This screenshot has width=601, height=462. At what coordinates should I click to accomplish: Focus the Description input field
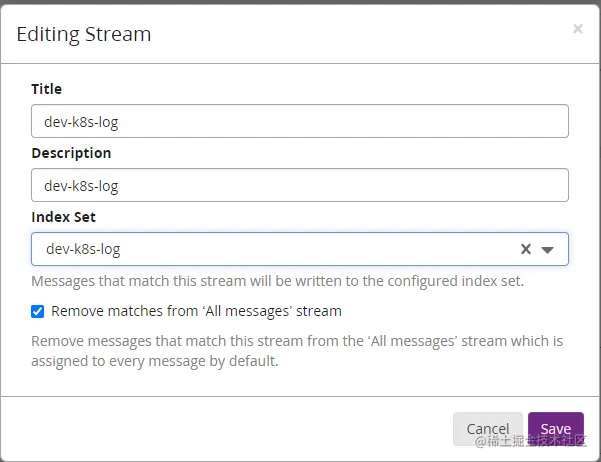pos(300,185)
